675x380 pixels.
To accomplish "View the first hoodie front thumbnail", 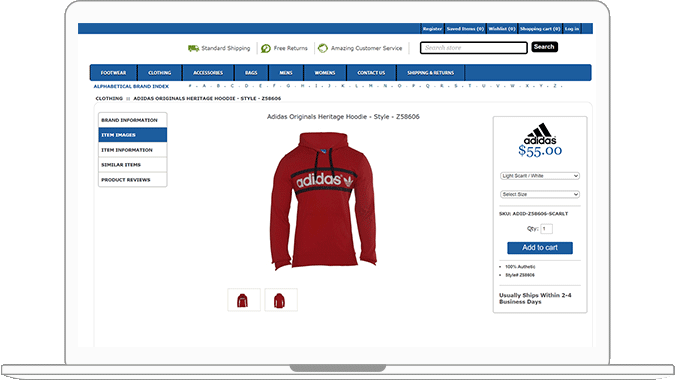I will click(x=244, y=300).
